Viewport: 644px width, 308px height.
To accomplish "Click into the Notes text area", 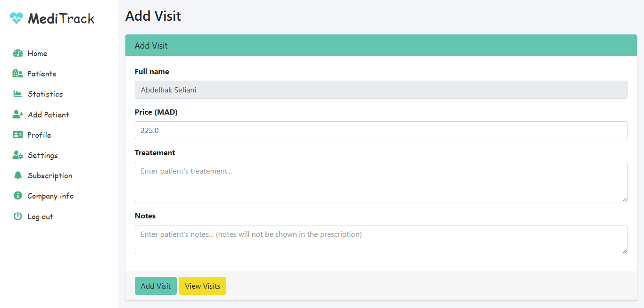I will tap(381, 240).
